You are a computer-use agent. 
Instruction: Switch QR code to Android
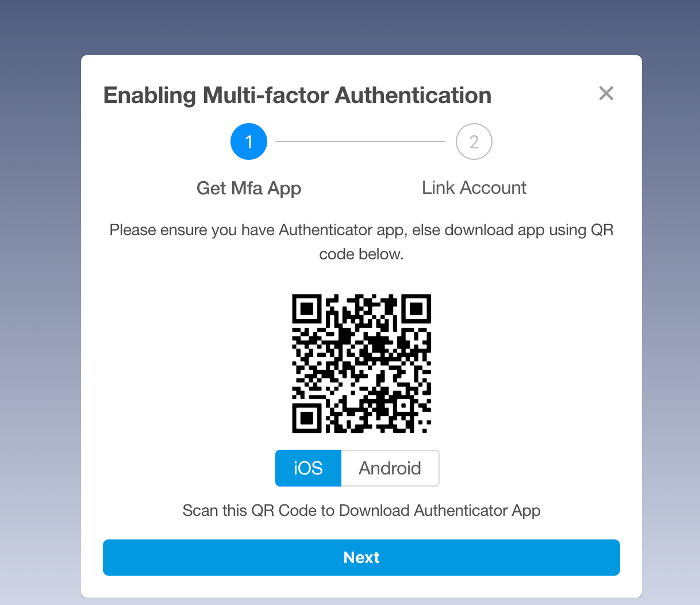[x=390, y=468]
